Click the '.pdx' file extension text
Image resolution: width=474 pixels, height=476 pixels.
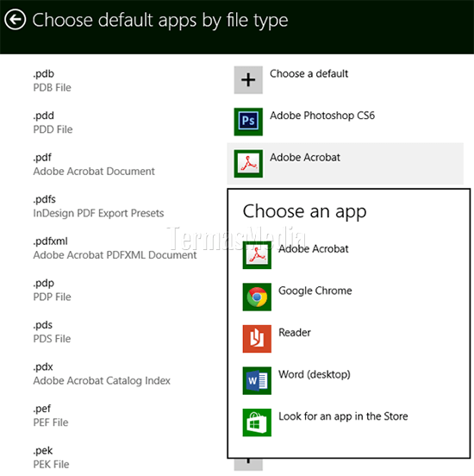(43, 367)
